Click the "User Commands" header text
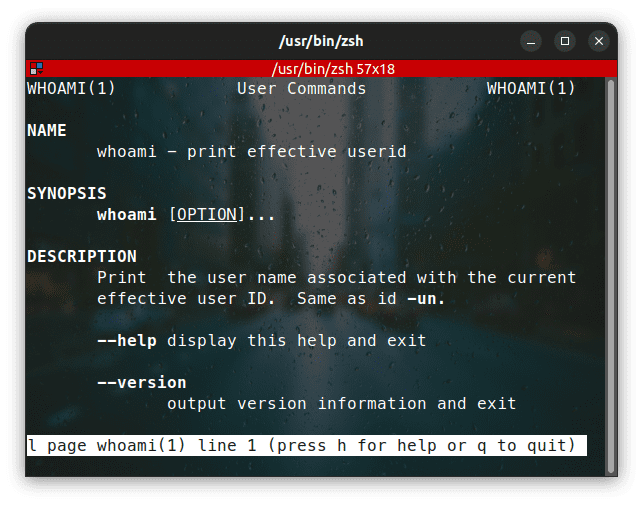 [301, 89]
